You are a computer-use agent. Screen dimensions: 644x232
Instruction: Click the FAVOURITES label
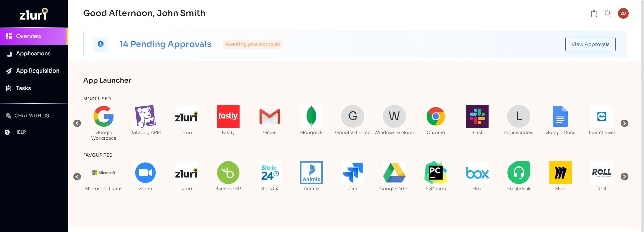(x=98, y=155)
